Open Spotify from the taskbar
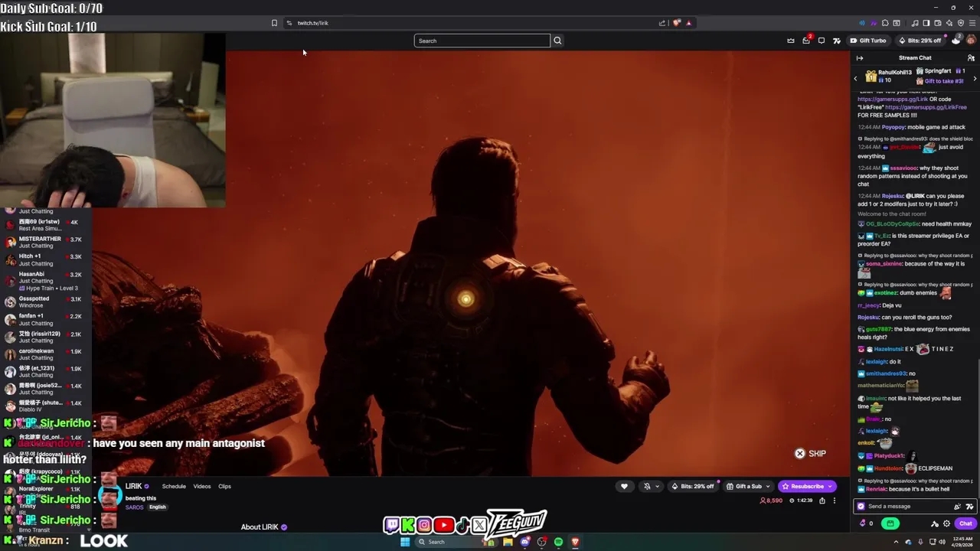 point(558,542)
